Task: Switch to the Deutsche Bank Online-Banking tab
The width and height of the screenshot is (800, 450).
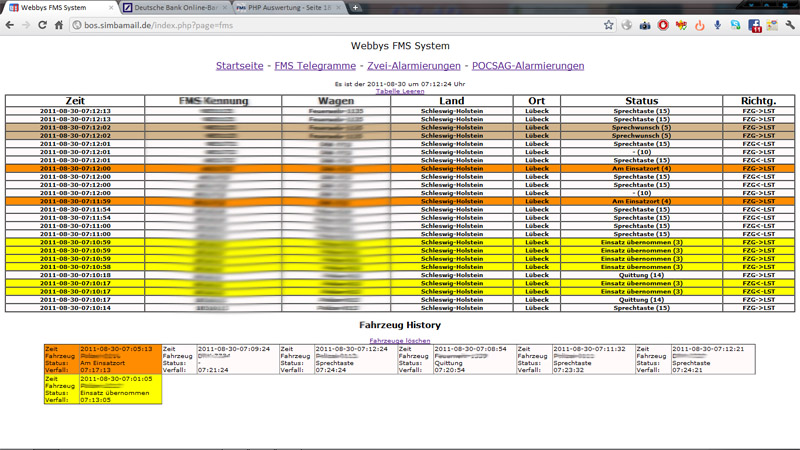Action: pos(172,8)
